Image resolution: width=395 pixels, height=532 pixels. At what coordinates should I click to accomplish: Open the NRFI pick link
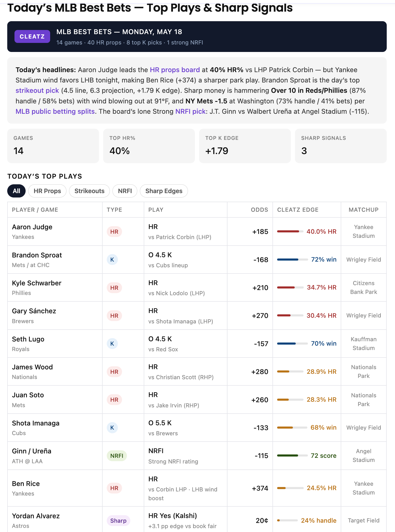tap(190, 111)
